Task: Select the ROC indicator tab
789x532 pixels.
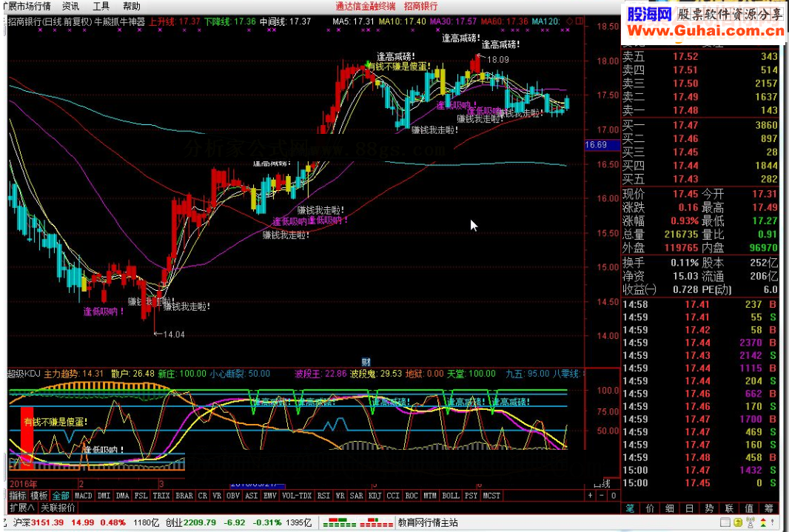Action: click(412, 496)
